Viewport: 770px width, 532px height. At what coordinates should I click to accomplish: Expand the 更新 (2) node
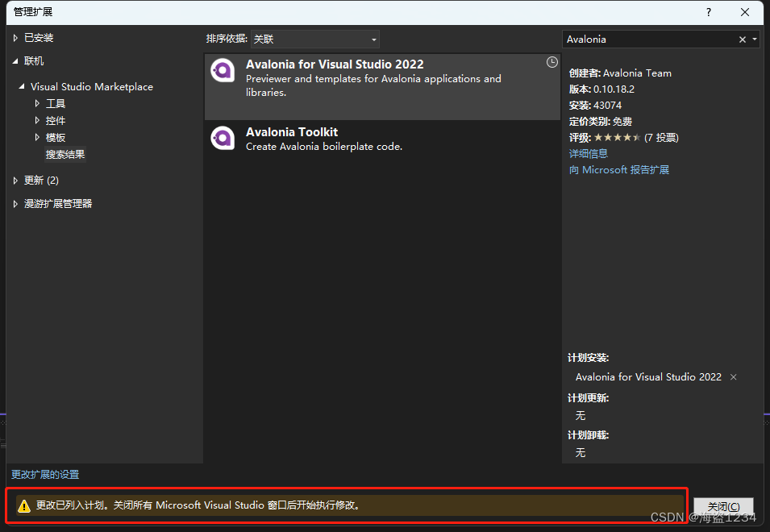pos(15,181)
